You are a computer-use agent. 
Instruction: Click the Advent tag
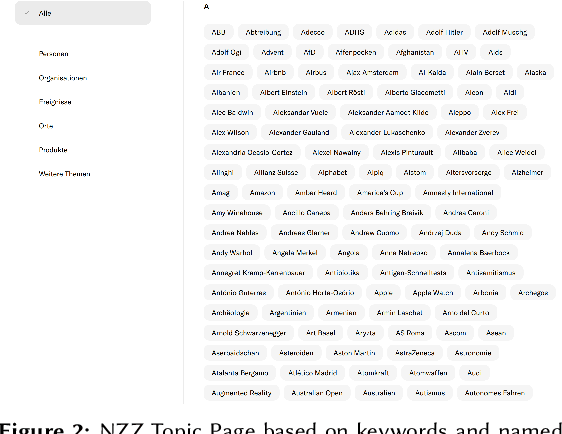(x=272, y=52)
